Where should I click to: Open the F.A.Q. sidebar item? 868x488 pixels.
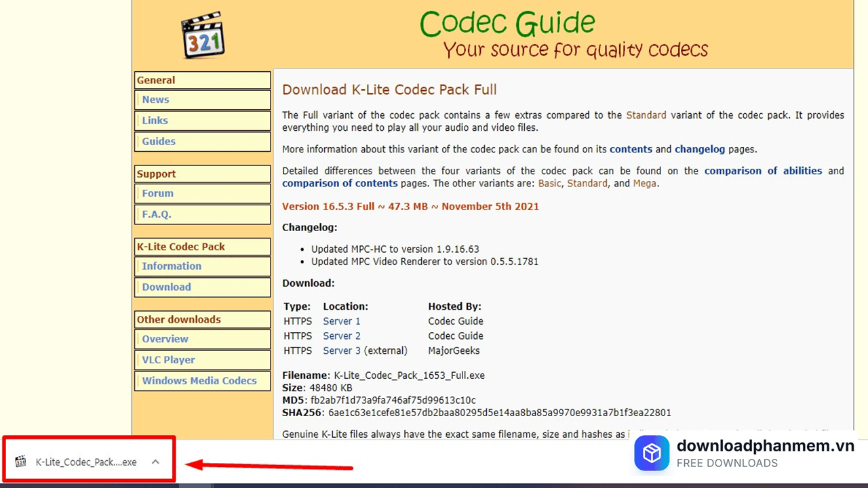157,214
